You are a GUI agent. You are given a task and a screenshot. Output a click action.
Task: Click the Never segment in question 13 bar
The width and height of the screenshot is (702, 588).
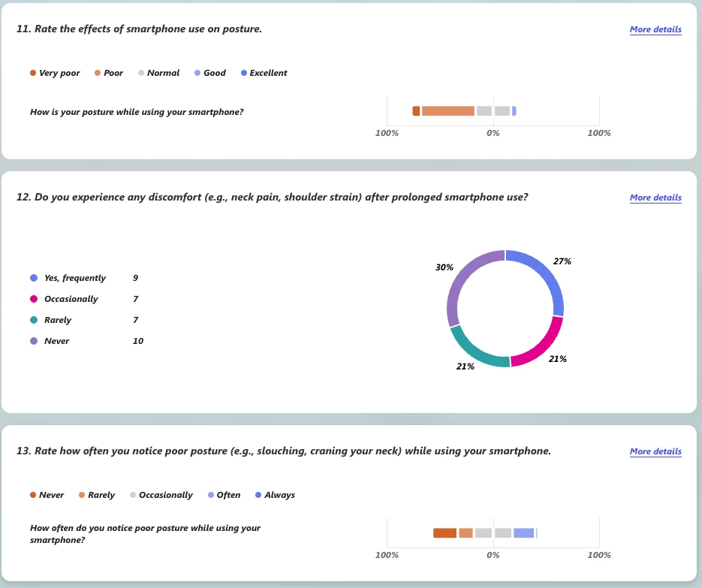point(444,533)
